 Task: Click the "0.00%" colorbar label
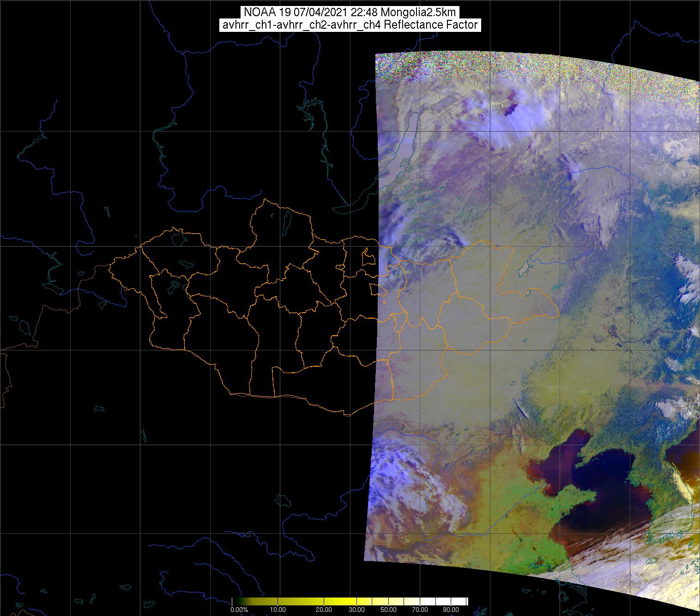239,610
